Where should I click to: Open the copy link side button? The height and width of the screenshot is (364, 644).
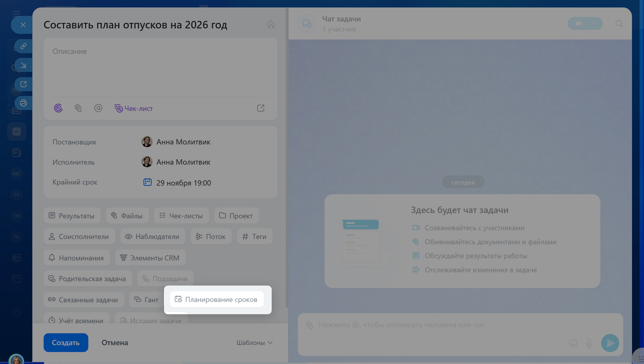(x=23, y=46)
